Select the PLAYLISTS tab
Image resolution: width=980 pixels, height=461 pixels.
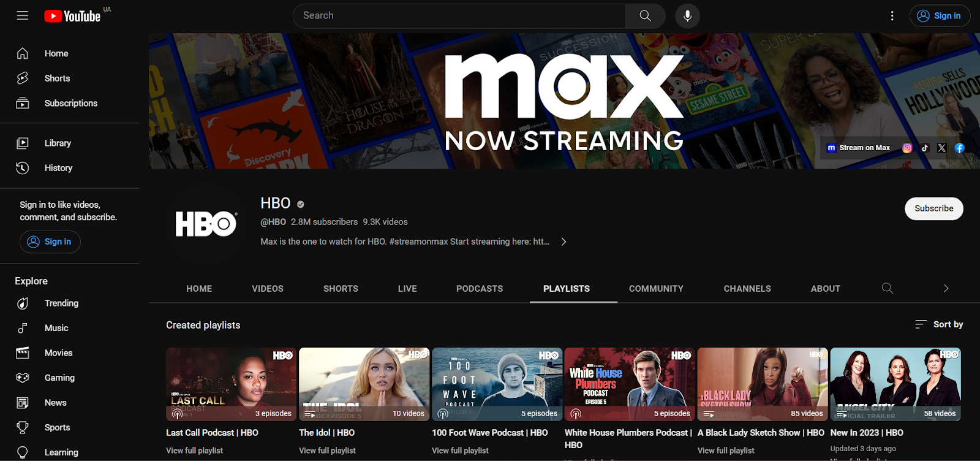click(567, 288)
